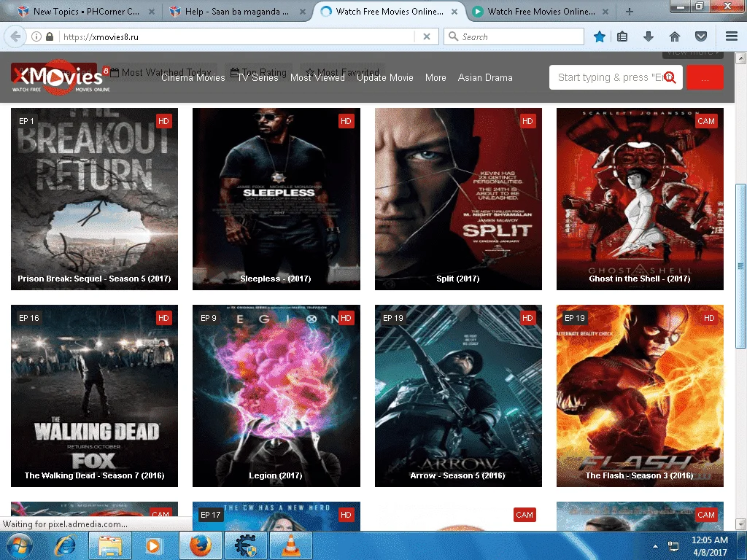
Task: Show site information via the info icon
Action: tap(36, 36)
